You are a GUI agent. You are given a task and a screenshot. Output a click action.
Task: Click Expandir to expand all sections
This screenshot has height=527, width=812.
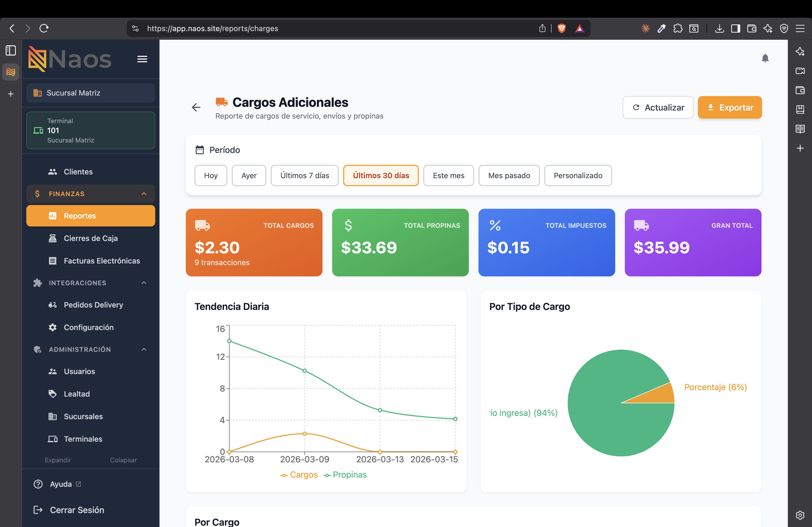tap(58, 460)
